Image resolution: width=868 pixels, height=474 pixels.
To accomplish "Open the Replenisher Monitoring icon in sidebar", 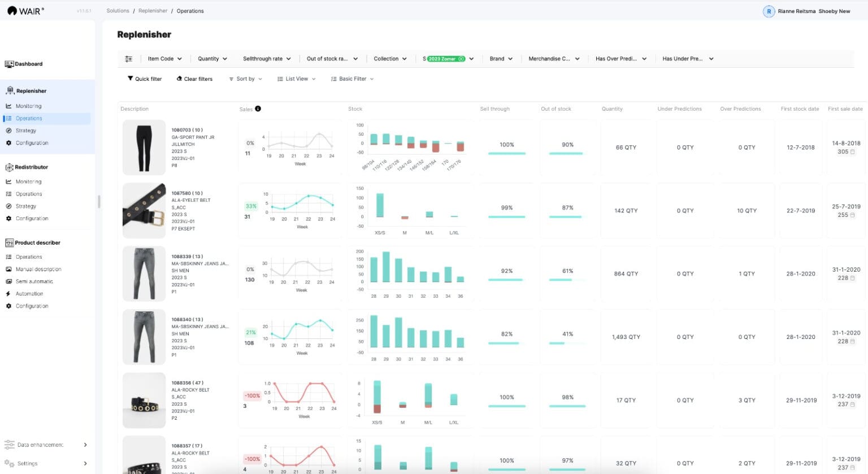I will coord(10,106).
